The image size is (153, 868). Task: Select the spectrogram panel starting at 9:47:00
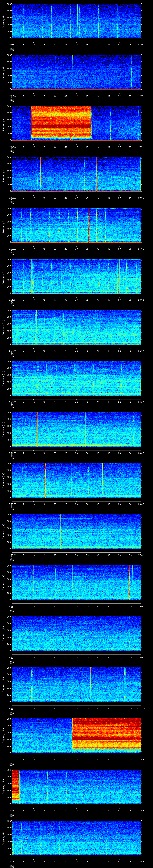(77, 72)
